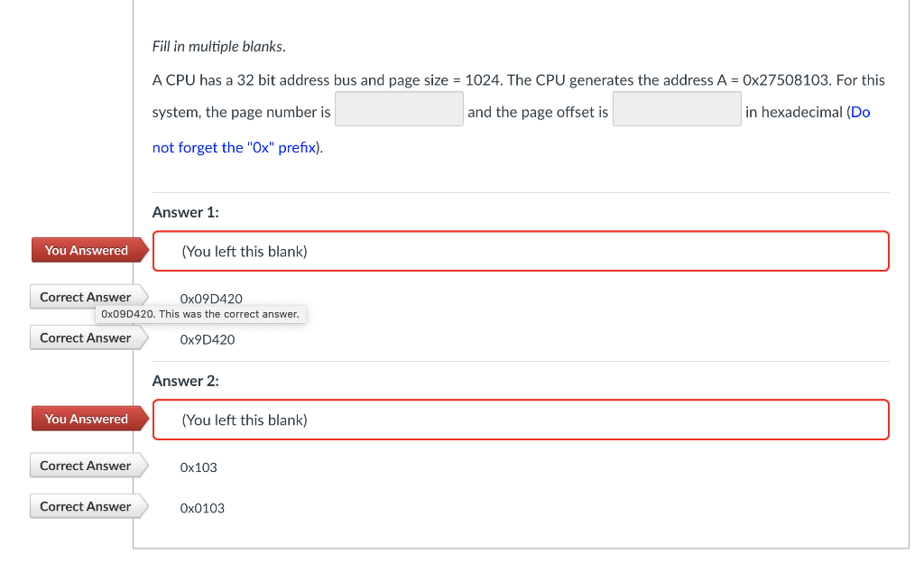Click the Correct Answer badge for 0x0103
Image resolution: width=924 pixels, height=563 pixels.
click(84, 506)
